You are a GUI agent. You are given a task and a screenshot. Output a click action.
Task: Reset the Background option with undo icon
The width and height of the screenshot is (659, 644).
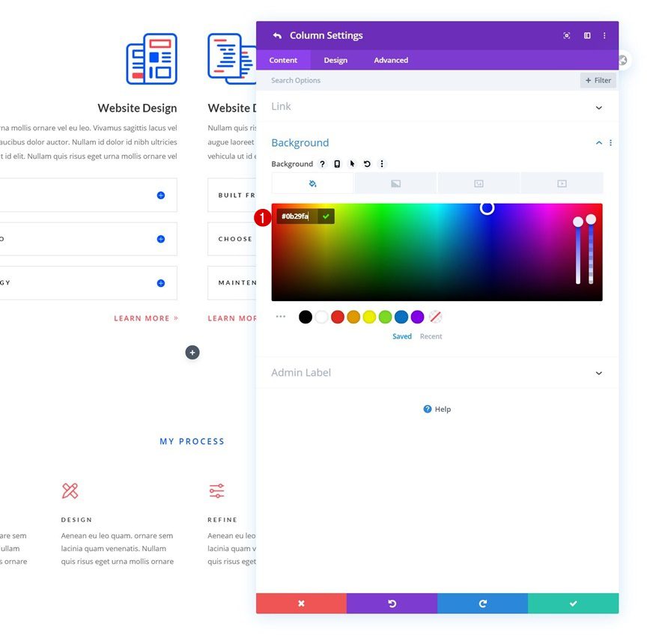point(367,164)
